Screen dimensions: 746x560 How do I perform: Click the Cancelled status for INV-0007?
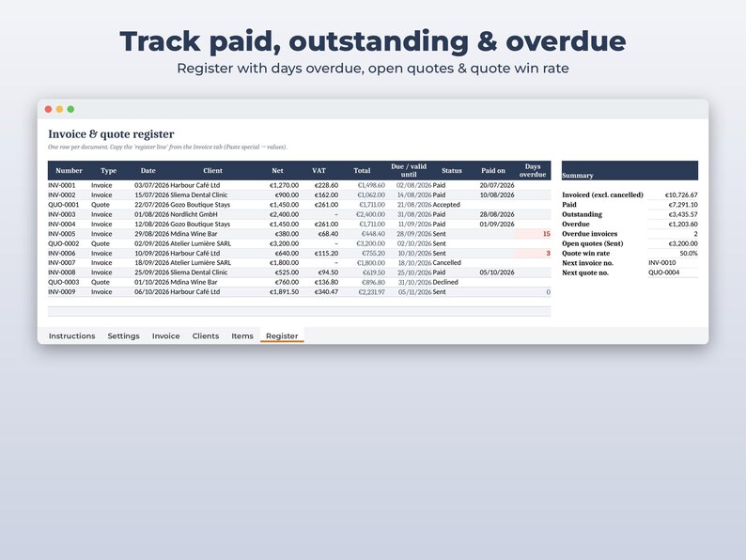[446, 263]
